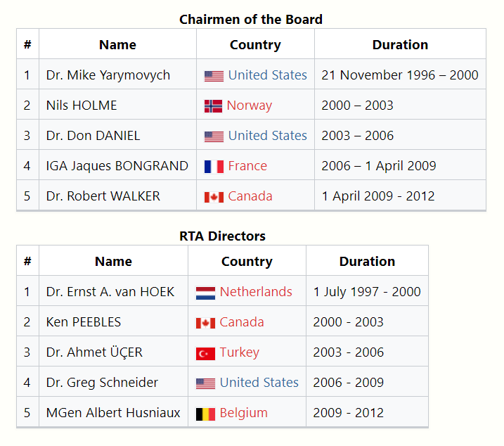Open the Turkey country link

click(239, 352)
